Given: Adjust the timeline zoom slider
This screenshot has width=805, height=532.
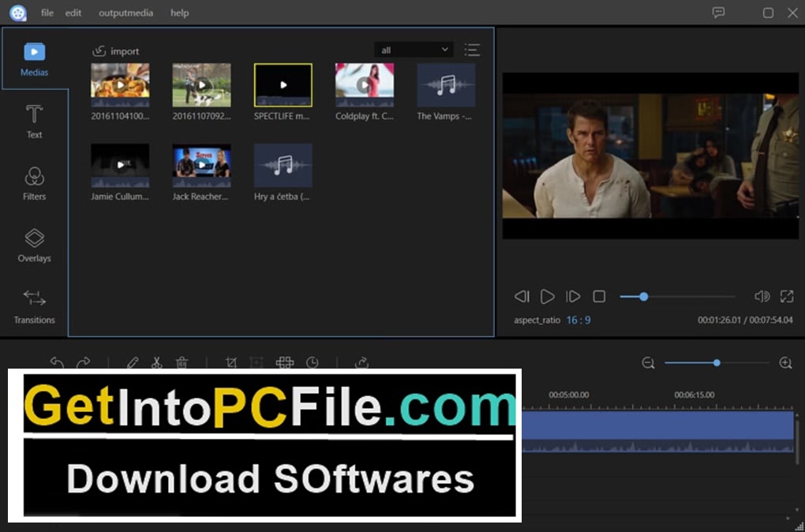Looking at the screenshot, I should point(717,363).
